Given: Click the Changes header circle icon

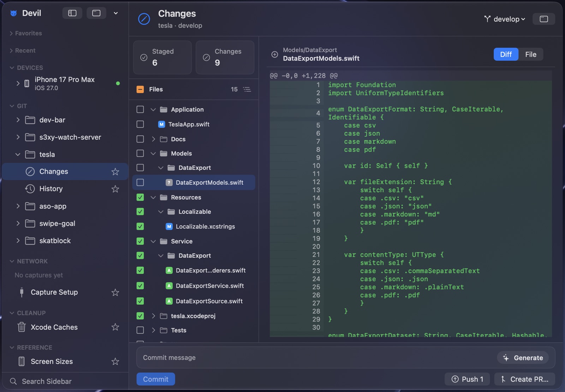Looking at the screenshot, I should [144, 19].
